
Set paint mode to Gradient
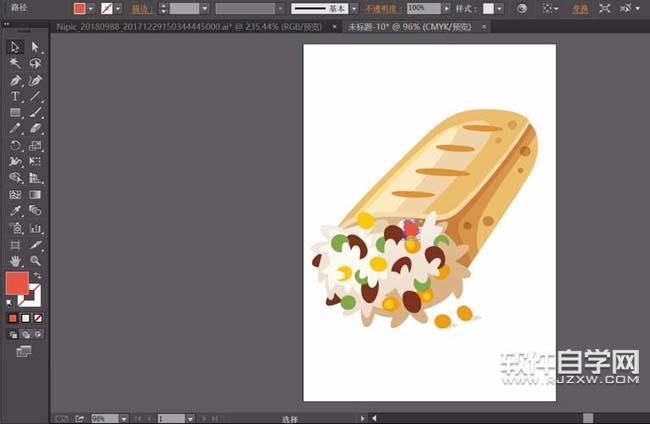pos(25,318)
